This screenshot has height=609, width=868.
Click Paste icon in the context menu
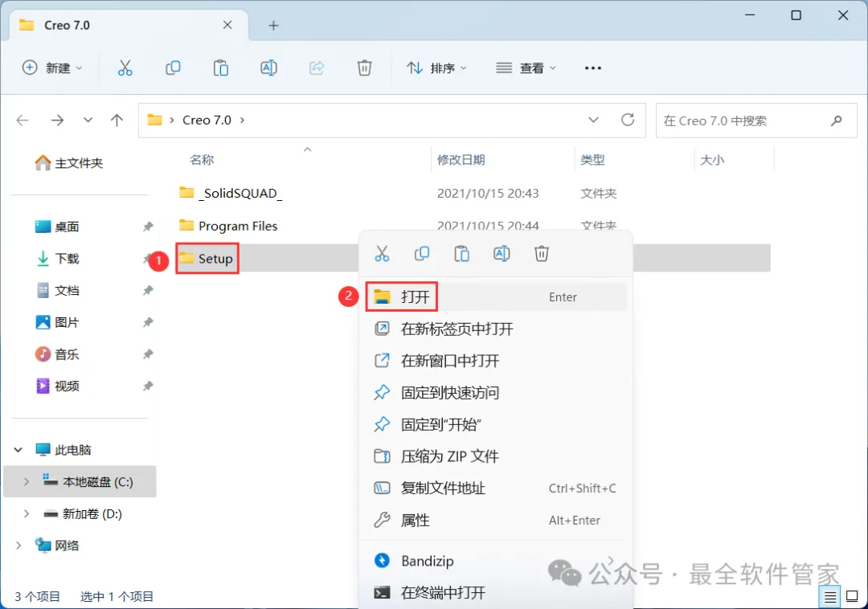click(461, 254)
